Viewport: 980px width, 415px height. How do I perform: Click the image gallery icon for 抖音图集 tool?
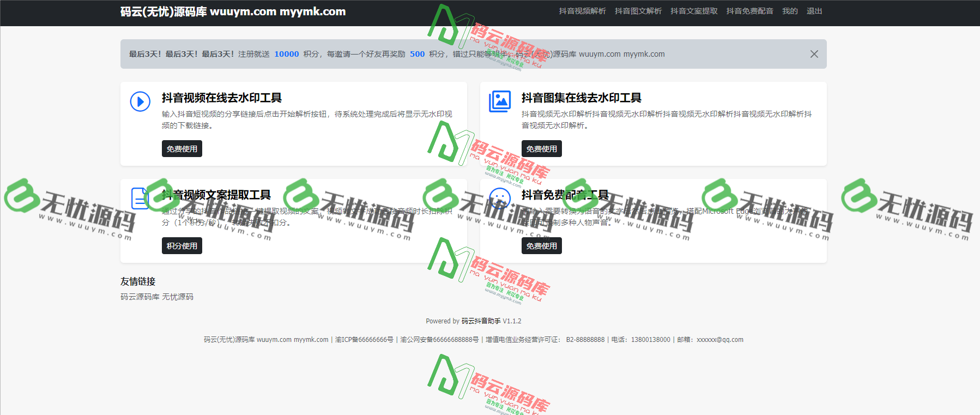500,101
